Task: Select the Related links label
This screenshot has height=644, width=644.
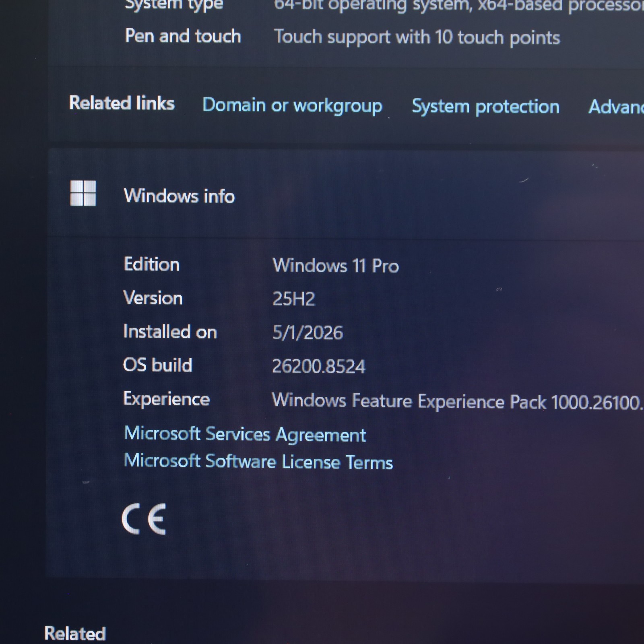Action: (x=122, y=103)
